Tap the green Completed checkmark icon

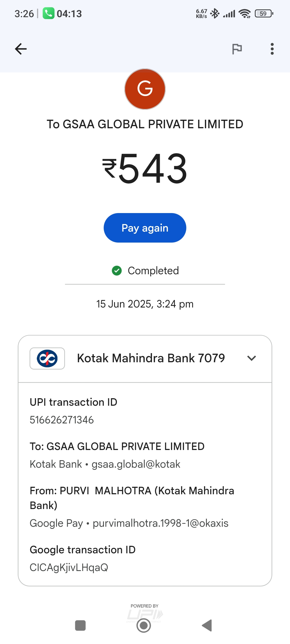[117, 270]
